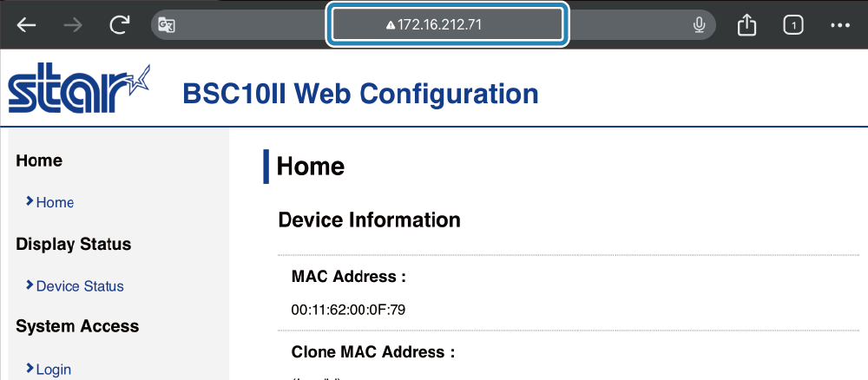This screenshot has width=868, height=380.
Task: Open the Device Status link
Action: 80,285
